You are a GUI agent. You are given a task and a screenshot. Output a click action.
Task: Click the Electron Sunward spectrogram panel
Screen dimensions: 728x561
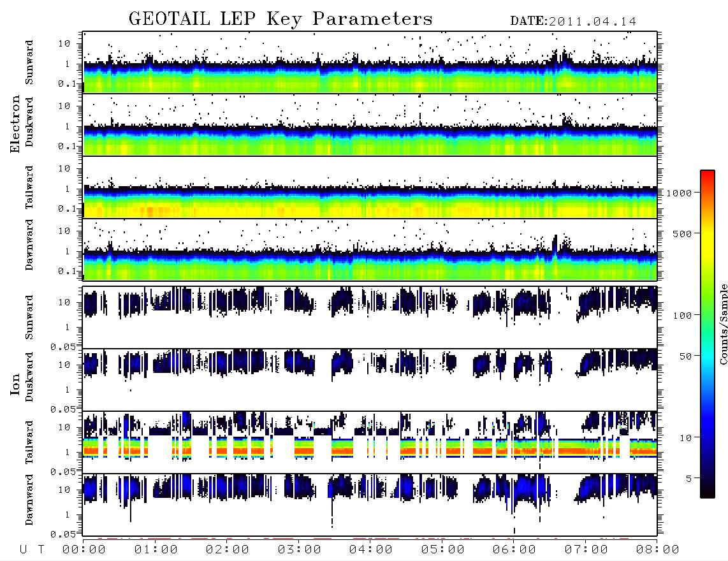coord(370,62)
